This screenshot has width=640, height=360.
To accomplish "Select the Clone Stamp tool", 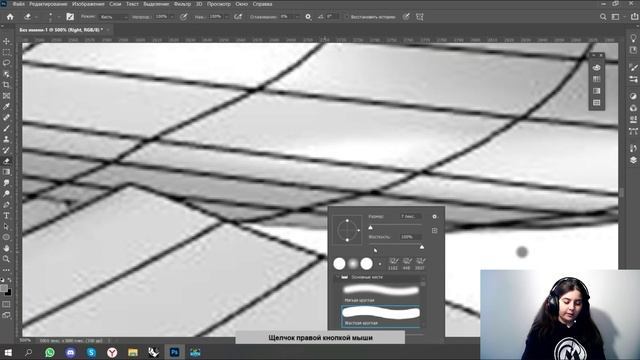I will [7, 139].
